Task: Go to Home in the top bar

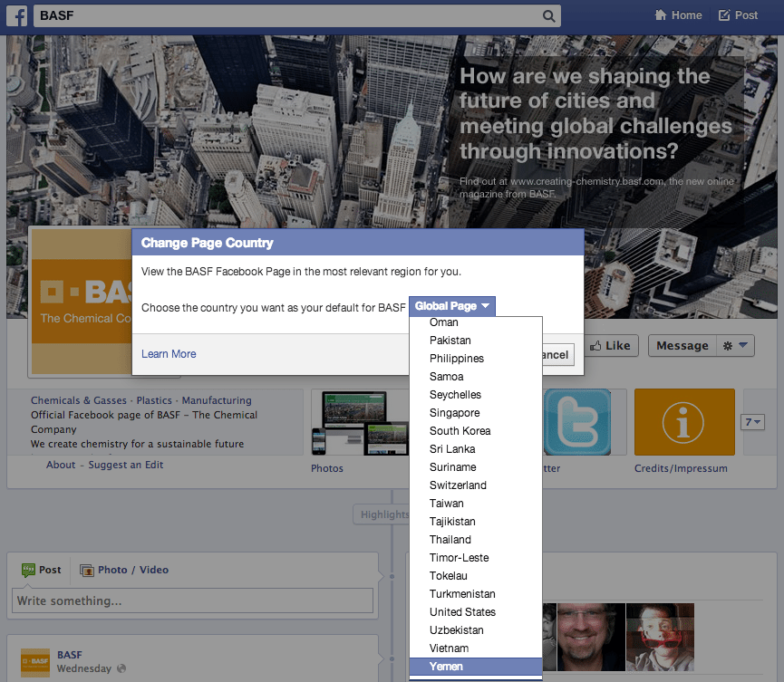Action: [x=679, y=15]
